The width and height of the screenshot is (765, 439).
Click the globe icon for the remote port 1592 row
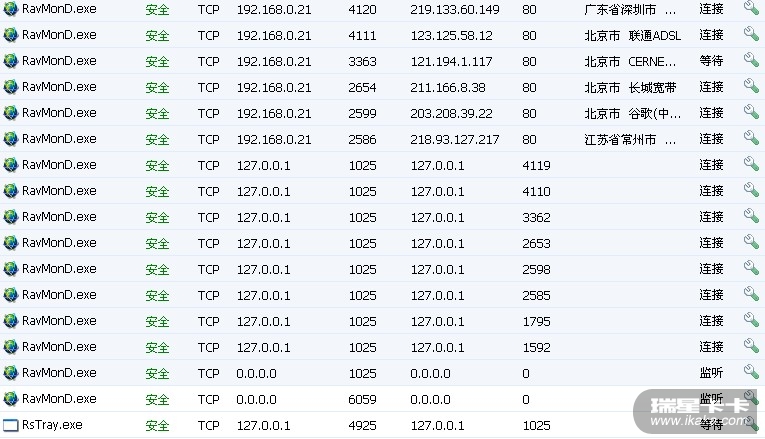(x=11, y=347)
